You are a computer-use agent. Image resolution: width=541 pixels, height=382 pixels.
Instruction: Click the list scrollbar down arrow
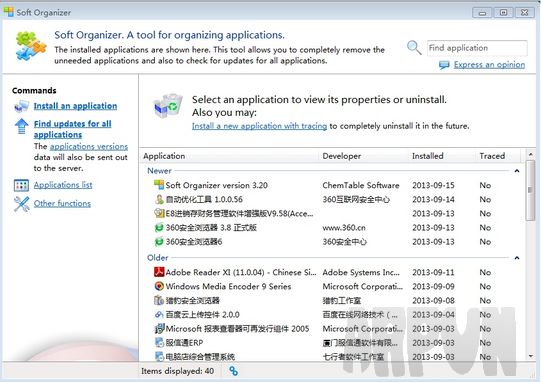(x=531, y=356)
